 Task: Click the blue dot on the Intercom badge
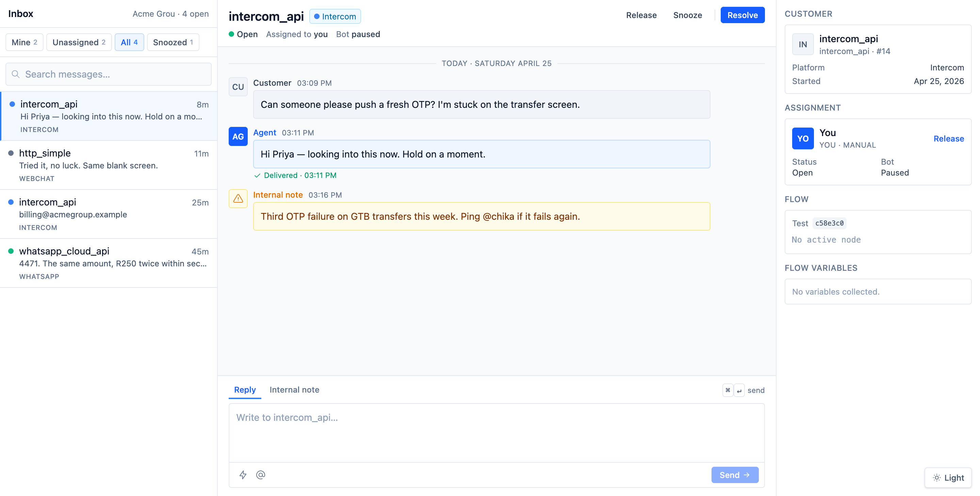click(316, 16)
